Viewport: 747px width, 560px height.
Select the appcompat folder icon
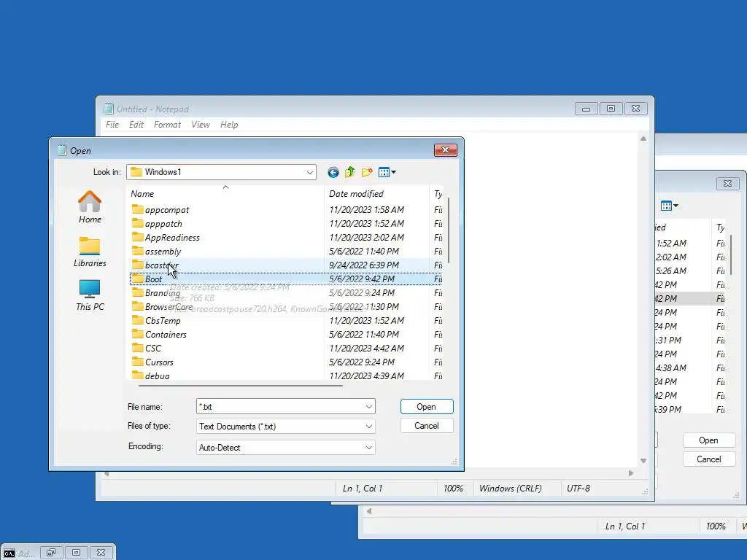[x=138, y=209]
